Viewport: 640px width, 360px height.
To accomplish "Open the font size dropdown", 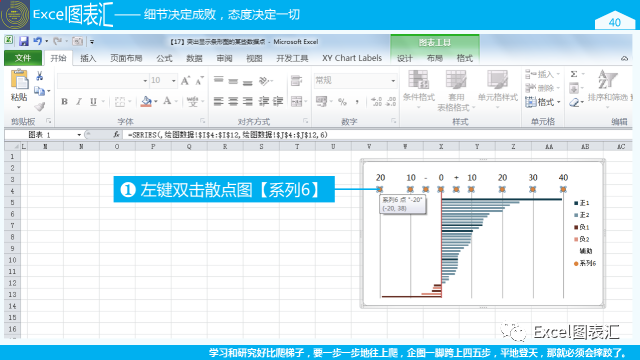I will tap(174, 80).
